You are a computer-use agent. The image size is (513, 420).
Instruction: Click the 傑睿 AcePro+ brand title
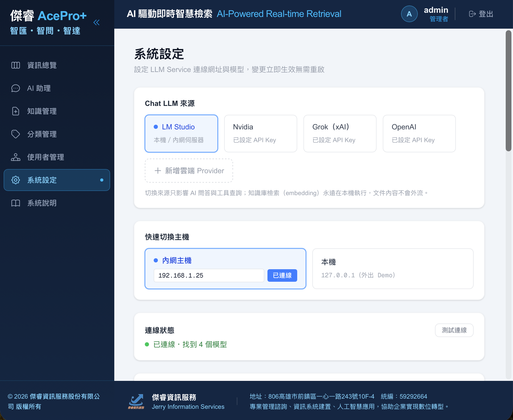pos(49,16)
